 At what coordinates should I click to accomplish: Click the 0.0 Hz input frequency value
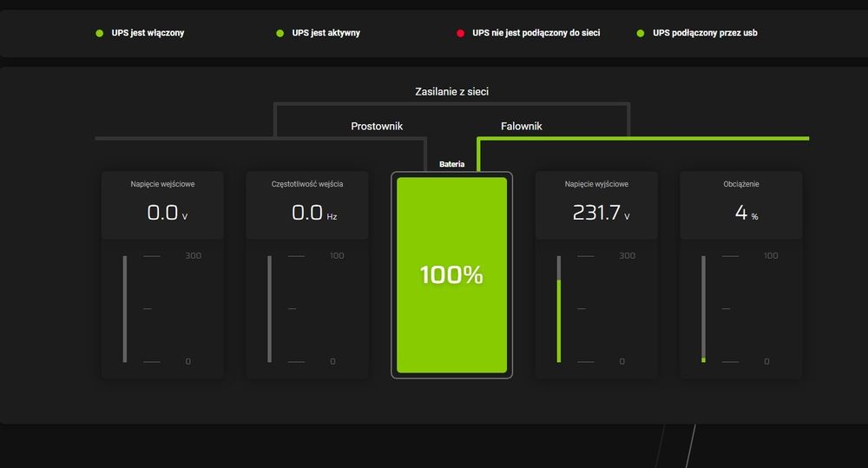[x=314, y=213]
